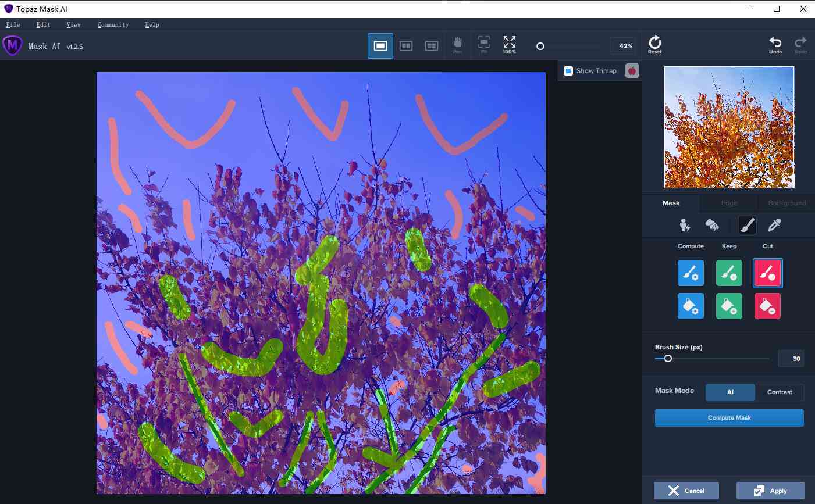The height and width of the screenshot is (504, 815).
Task: Switch to the Background tab
Action: click(x=786, y=203)
